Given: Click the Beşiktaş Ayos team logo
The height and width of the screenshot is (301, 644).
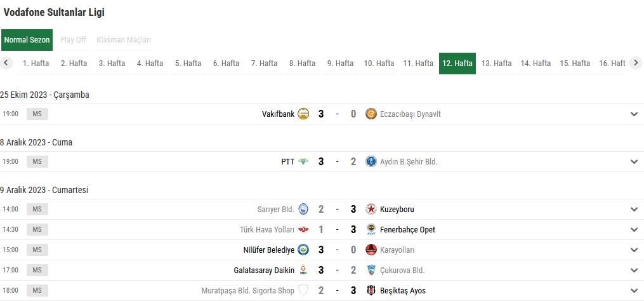Looking at the screenshot, I should 371,291.
